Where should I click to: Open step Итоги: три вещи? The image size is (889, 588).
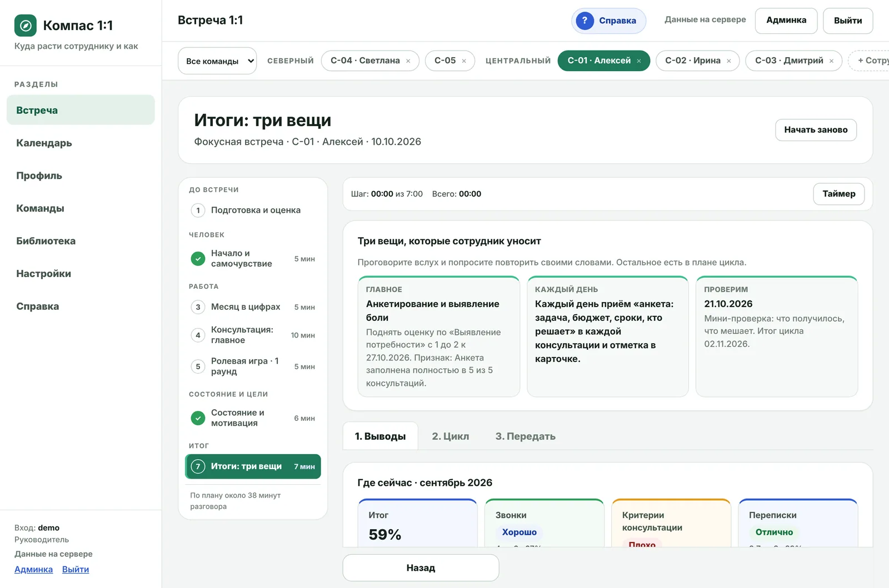point(253,466)
